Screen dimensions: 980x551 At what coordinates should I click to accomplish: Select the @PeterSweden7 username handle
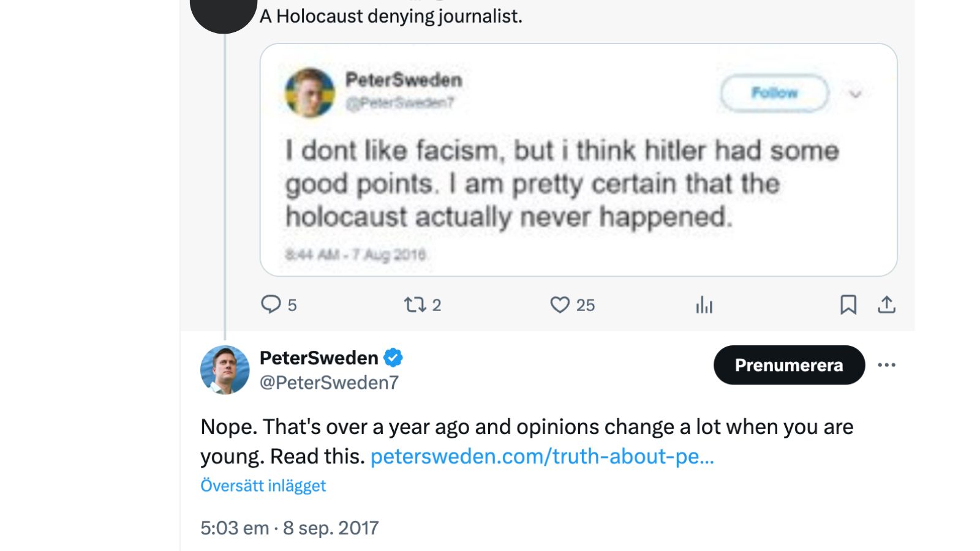click(329, 382)
